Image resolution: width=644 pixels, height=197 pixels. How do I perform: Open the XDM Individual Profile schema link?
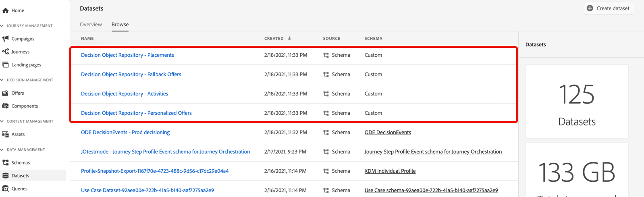[x=390, y=171]
